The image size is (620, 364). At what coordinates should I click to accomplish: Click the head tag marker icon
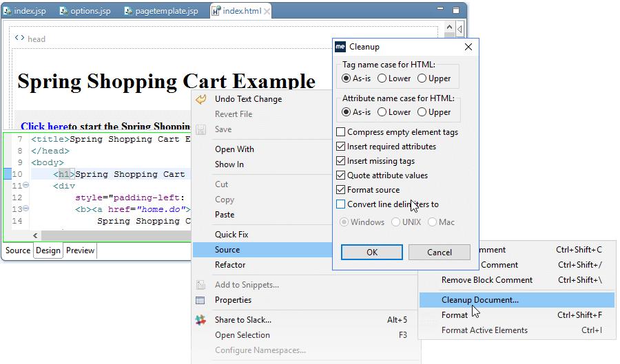pos(19,38)
